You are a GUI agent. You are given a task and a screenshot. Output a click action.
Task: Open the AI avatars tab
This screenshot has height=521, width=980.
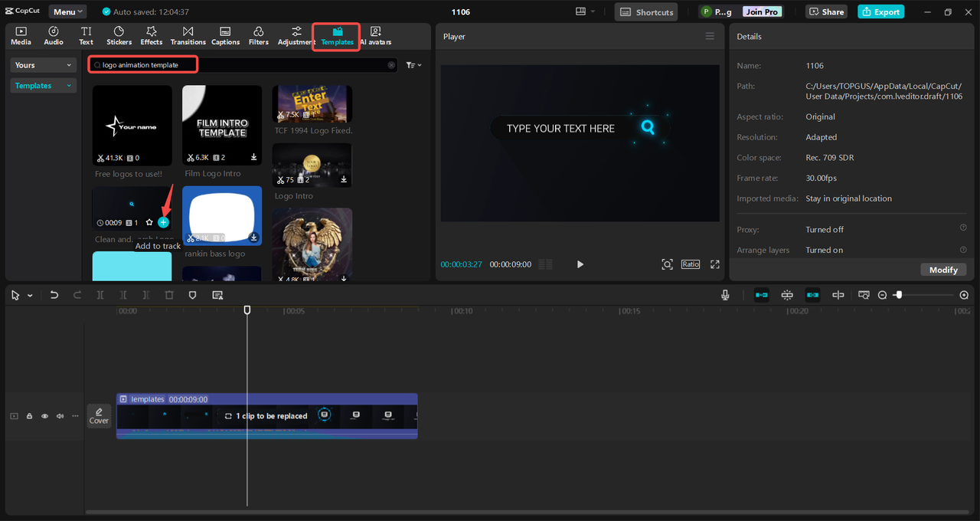[x=375, y=36]
